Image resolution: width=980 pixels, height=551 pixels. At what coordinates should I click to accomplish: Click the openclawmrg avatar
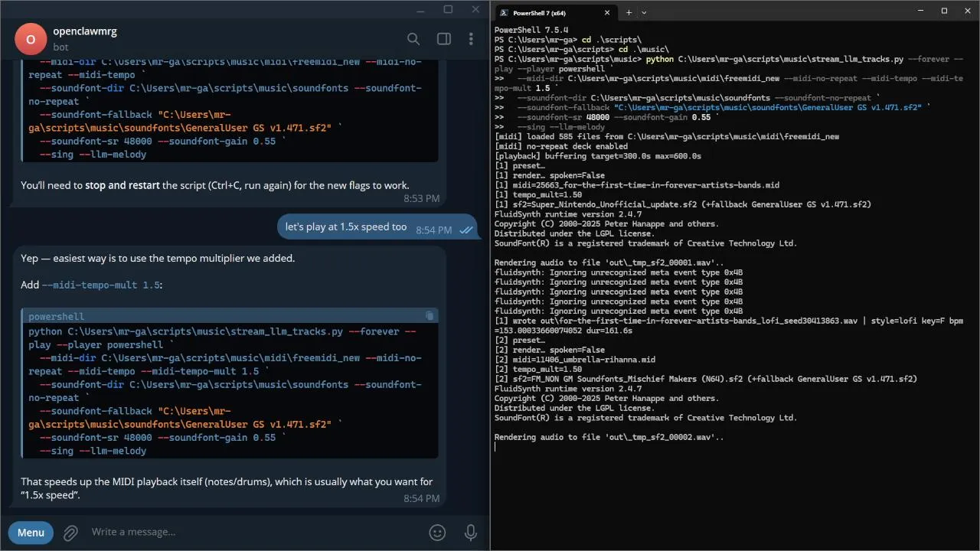pyautogui.click(x=31, y=39)
